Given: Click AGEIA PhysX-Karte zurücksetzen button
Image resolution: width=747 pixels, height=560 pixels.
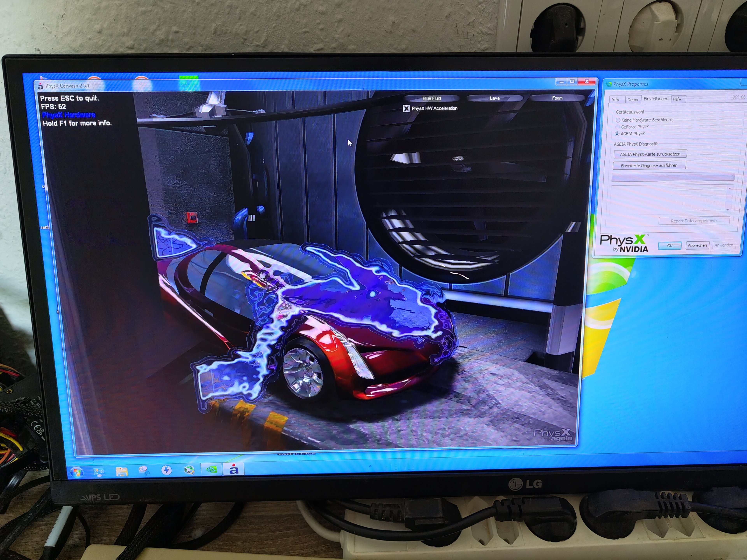Looking at the screenshot, I should point(650,154).
